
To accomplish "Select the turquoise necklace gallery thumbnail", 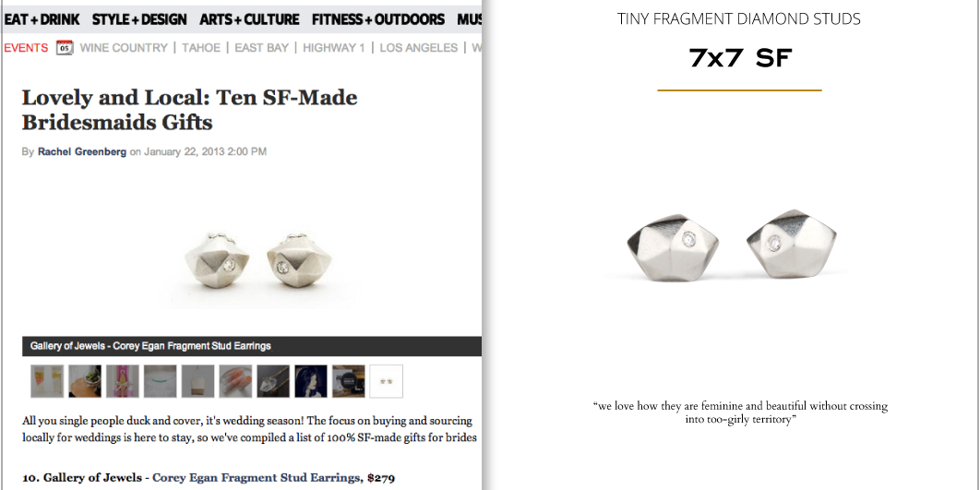I will [x=160, y=381].
